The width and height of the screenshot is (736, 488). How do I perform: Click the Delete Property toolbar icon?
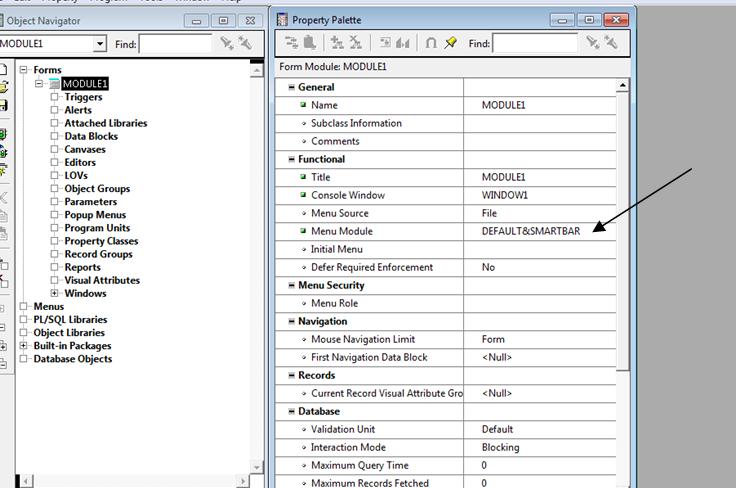coord(356,43)
